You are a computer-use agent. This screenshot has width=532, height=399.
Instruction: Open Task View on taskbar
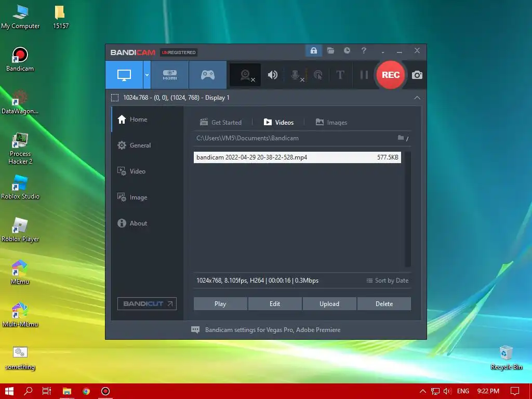(x=47, y=391)
